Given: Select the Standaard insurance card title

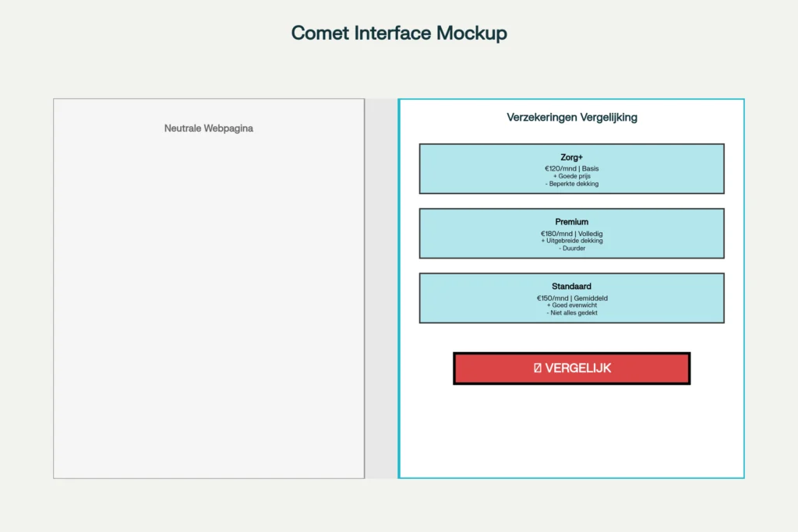Looking at the screenshot, I should click(571, 287).
